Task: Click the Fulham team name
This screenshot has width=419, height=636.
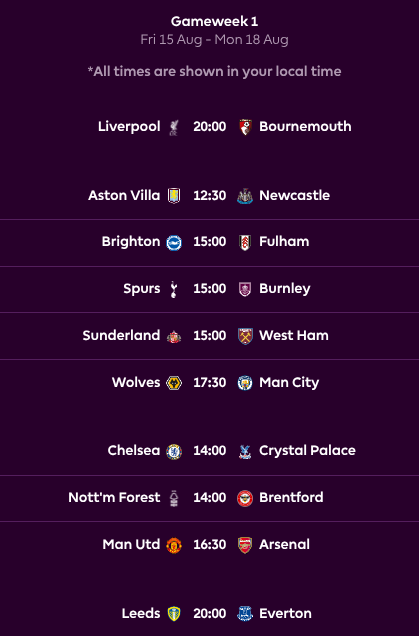Action: click(x=284, y=242)
